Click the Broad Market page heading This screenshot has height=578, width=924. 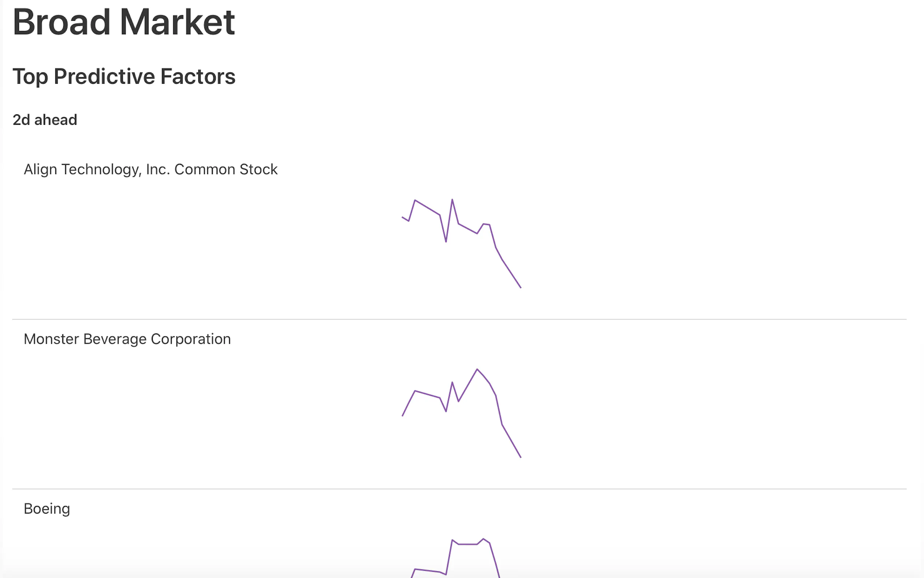tap(123, 22)
